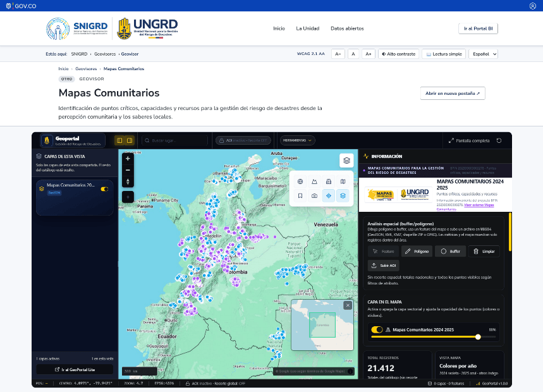Click the Polígono drawing button
Image resolution: width=543 pixels, height=392 pixels.
pyautogui.click(x=417, y=252)
